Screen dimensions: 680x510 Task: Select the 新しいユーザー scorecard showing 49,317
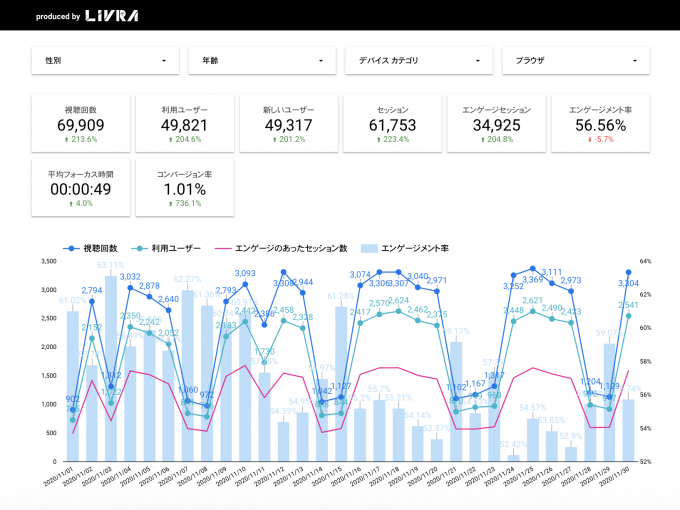(289, 124)
